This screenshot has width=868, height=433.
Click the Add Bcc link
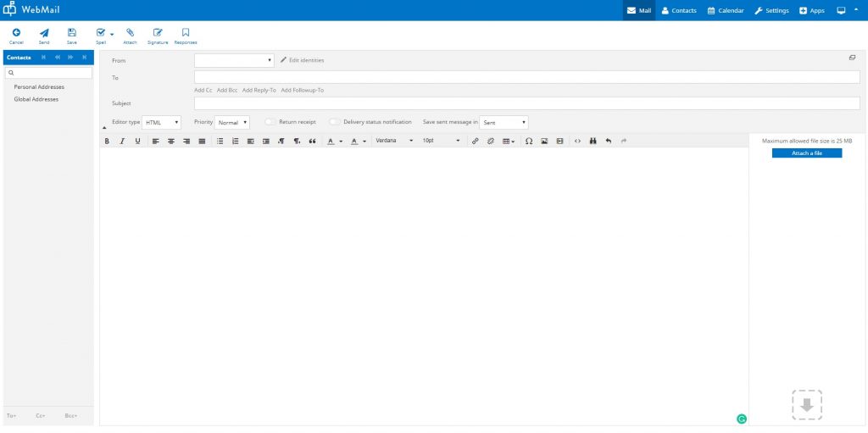coord(227,91)
